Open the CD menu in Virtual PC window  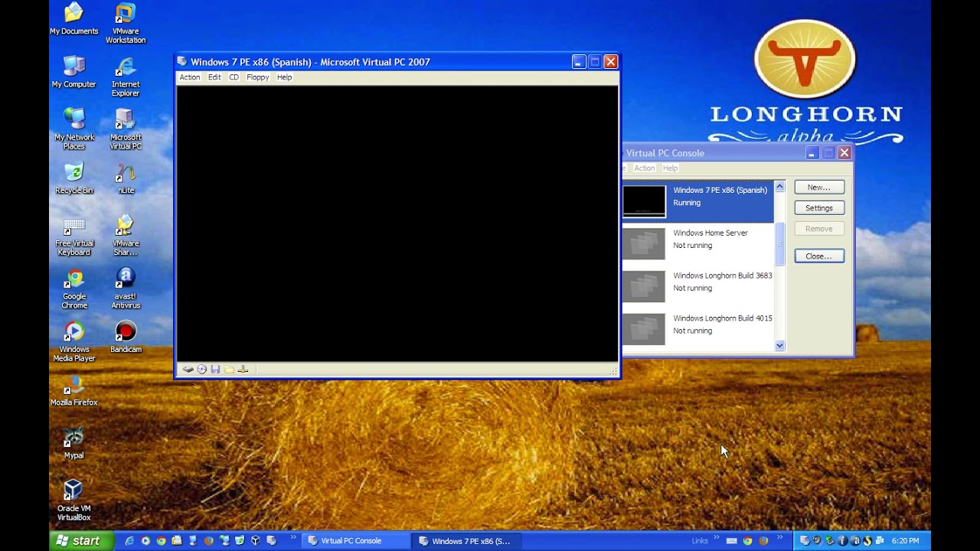point(234,77)
